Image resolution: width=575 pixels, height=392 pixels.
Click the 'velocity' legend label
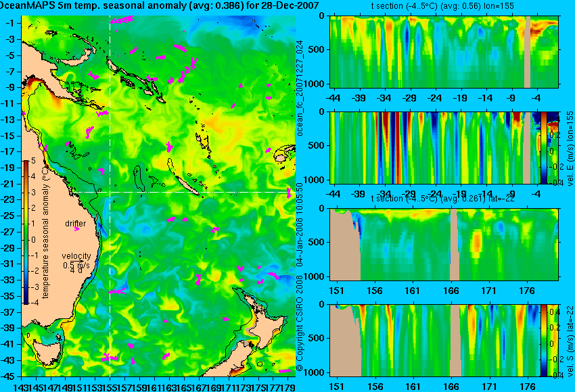pos(76,256)
